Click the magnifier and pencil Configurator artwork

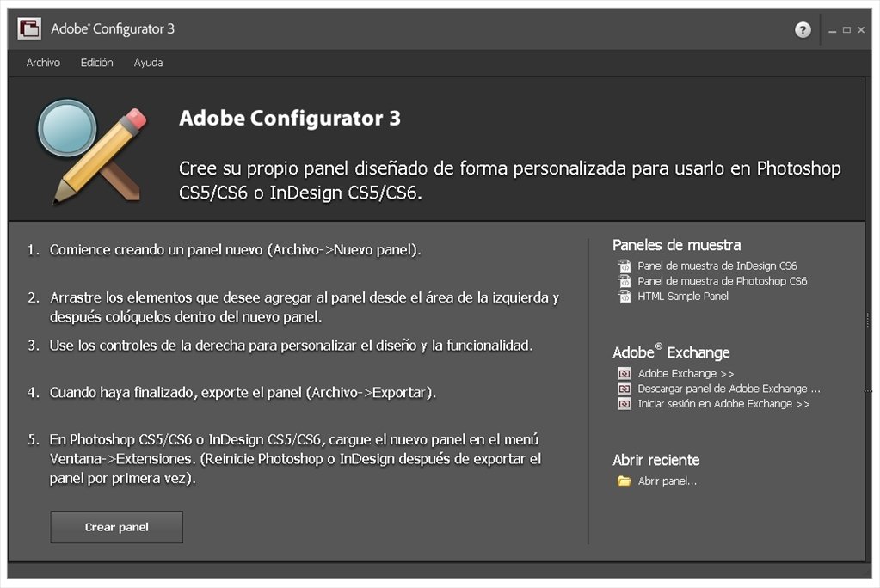click(92, 151)
